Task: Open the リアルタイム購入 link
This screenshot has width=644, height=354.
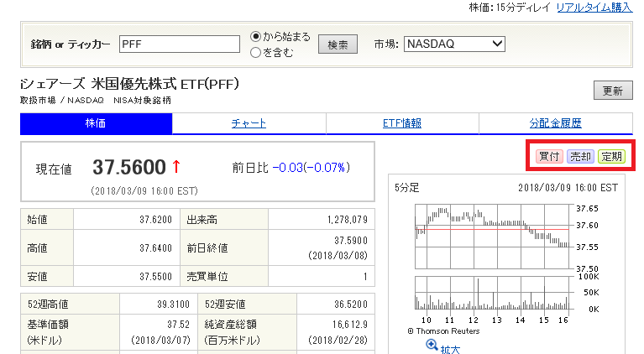Action: click(594, 8)
